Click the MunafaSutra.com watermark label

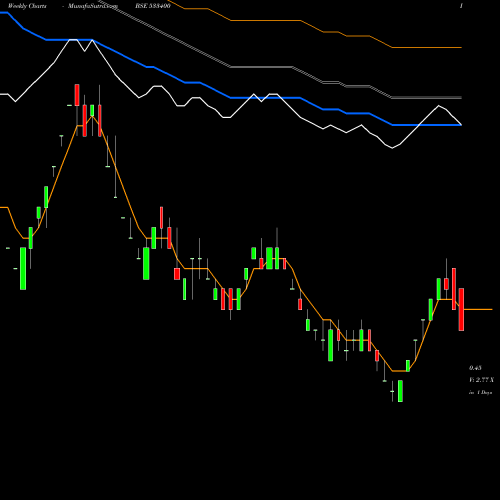pos(93,6)
